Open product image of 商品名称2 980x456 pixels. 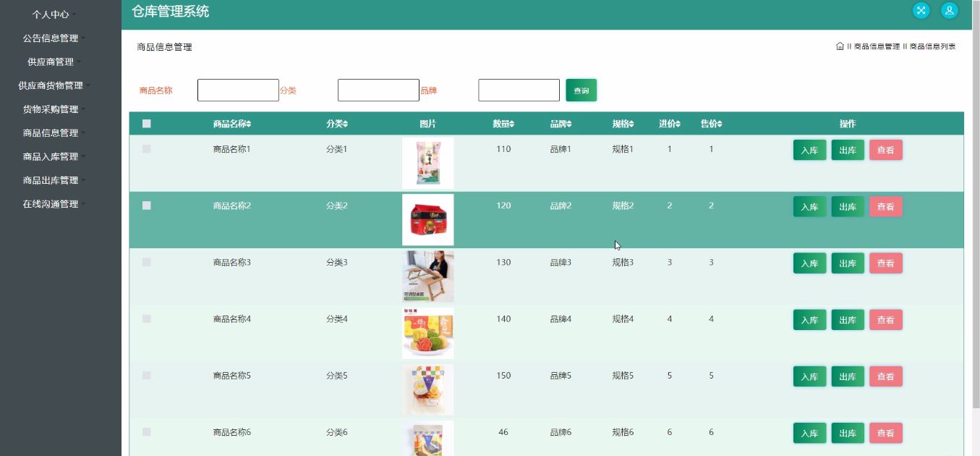[x=427, y=219]
